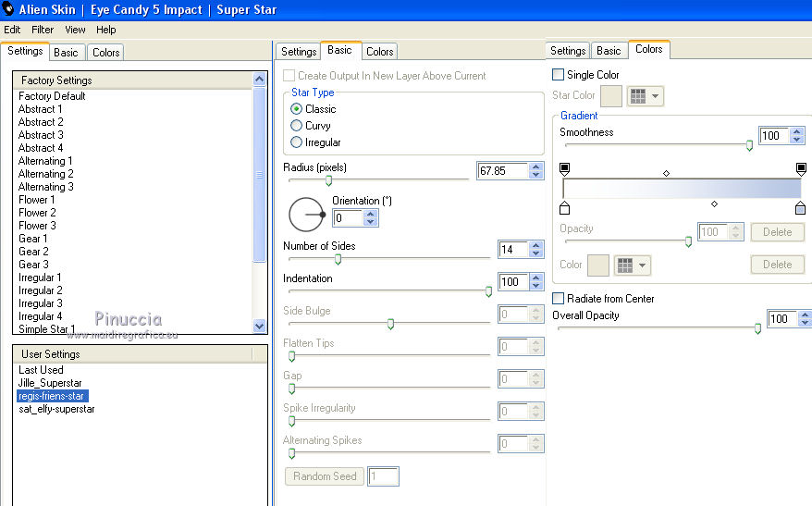Click the upper midpoint diamond on gradient

click(x=667, y=174)
